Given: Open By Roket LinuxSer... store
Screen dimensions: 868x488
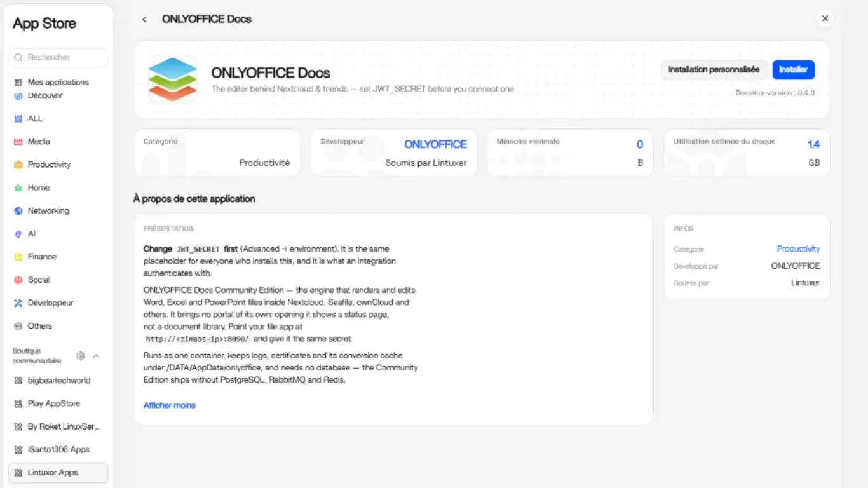Looking at the screenshot, I should [58, 426].
